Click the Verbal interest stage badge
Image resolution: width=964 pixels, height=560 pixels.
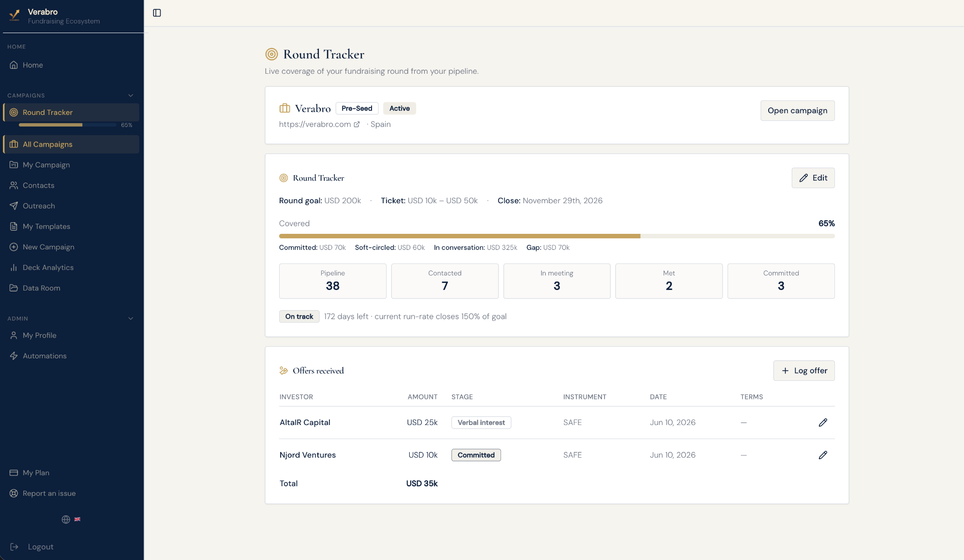click(x=481, y=423)
